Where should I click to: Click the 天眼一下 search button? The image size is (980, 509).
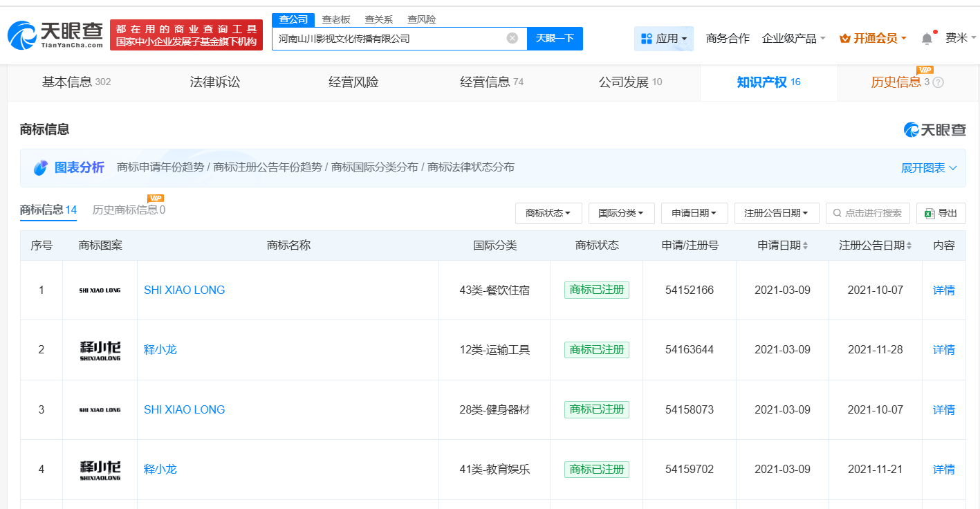(x=555, y=39)
